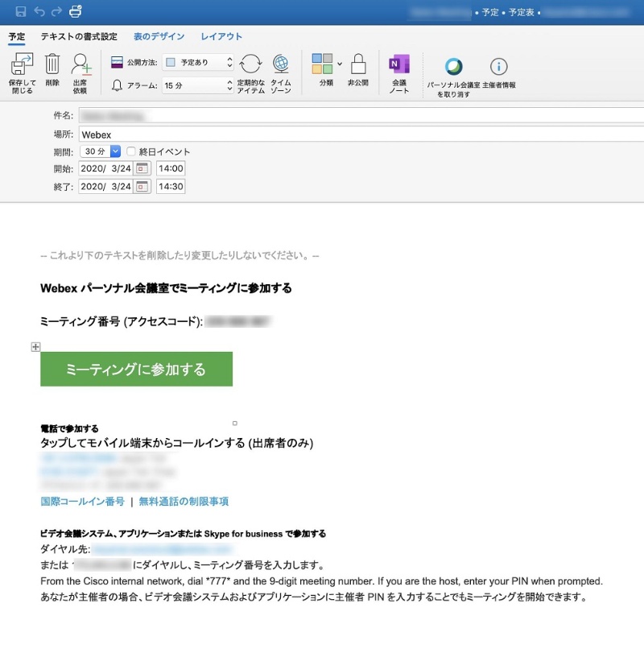Viewport: 644px width, 649px height.
Task: Expand the duration 30分 dropdown
Action: click(115, 151)
